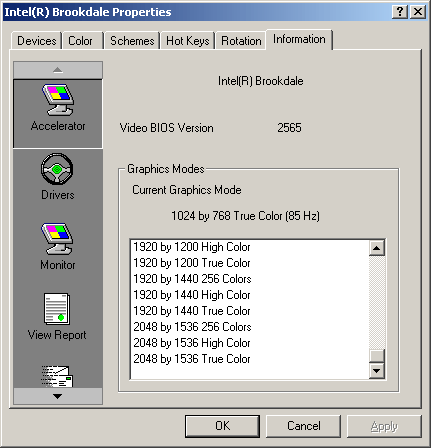431x448 pixels.
Task: Click the modes list scroll up arrow
Action: click(377, 248)
